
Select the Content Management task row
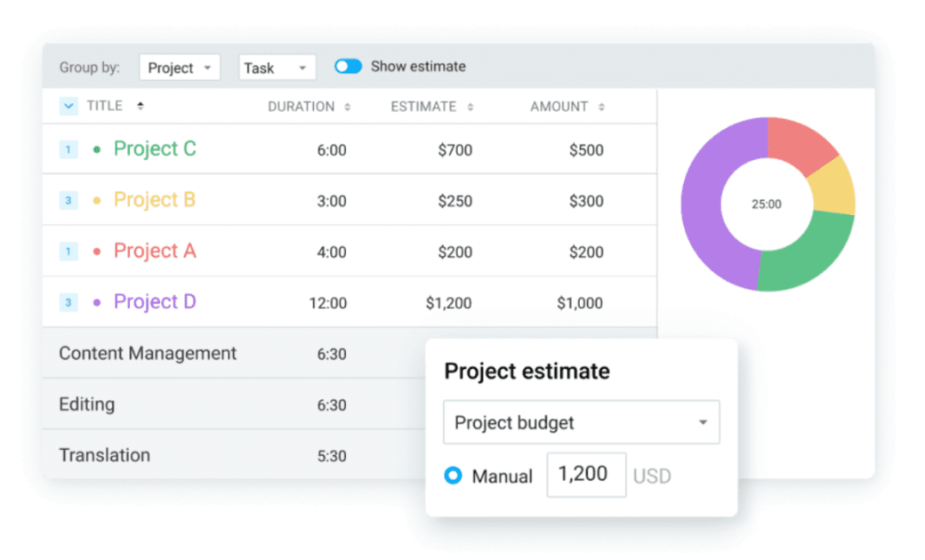[x=148, y=354]
